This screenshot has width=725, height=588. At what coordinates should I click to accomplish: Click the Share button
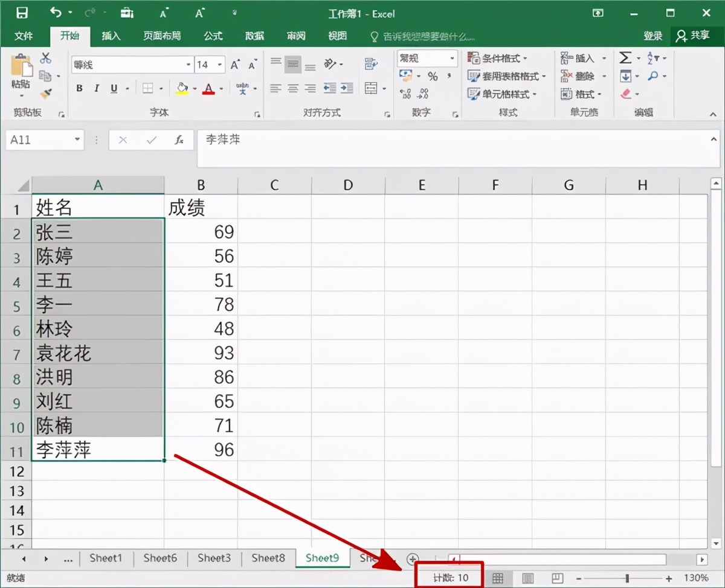click(692, 36)
